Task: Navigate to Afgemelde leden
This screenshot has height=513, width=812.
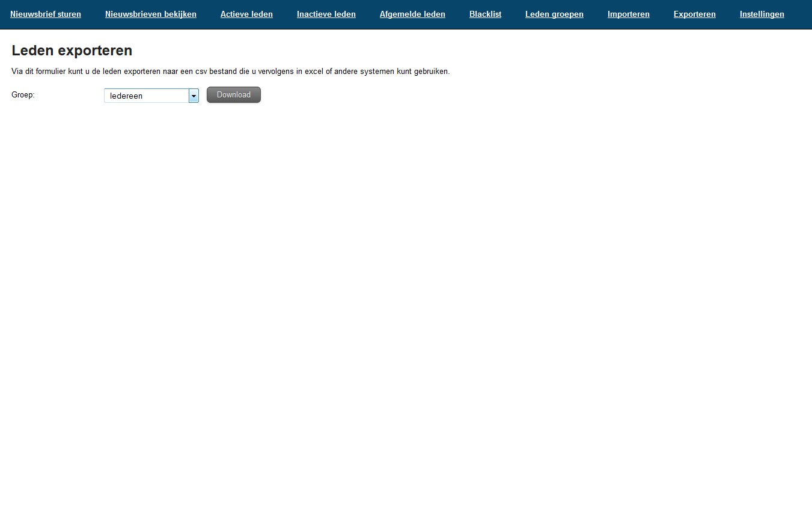Action: click(x=412, y=14)
